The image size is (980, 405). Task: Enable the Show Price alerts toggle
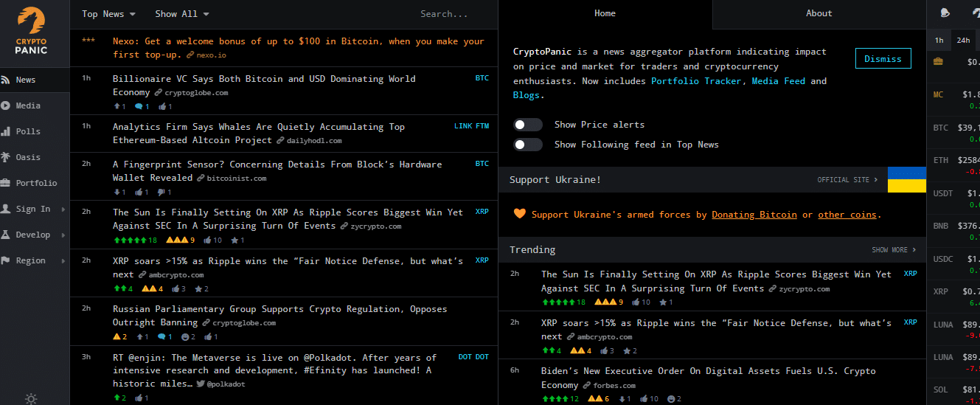(x=528, y=125)
